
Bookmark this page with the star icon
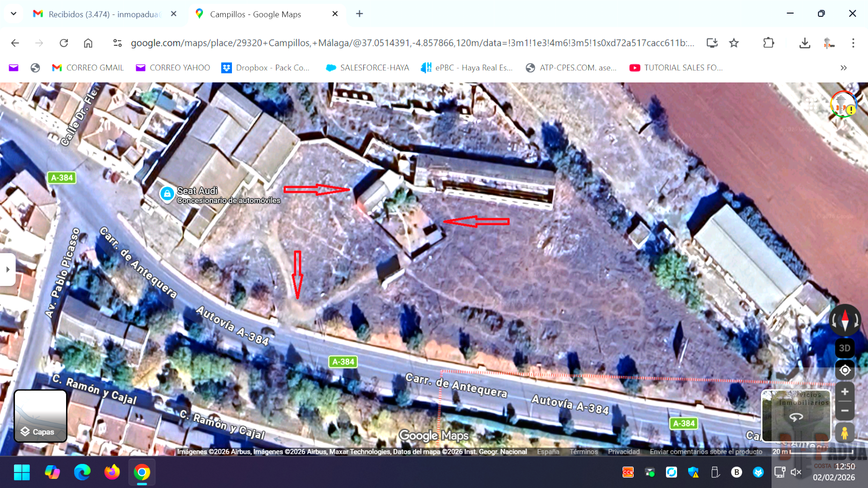pos(734,43)
